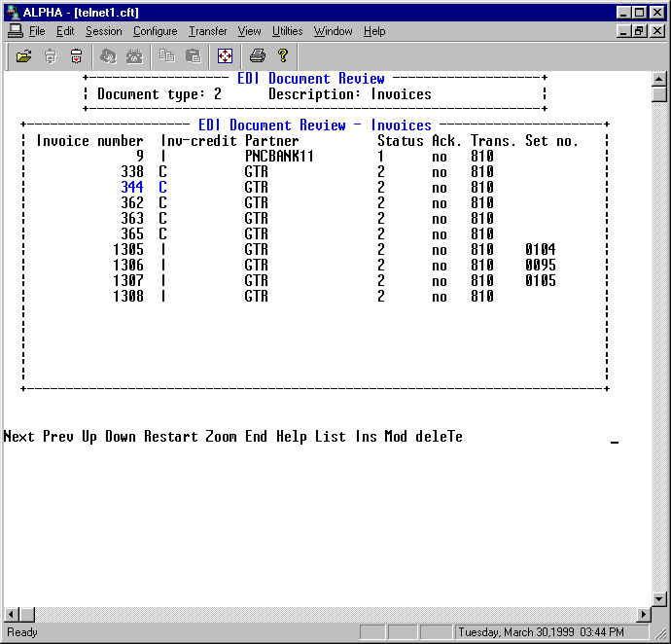The width and height of the screenshot is (671, 644).
Task: Select invoice number 344 row
Action: 131,188
